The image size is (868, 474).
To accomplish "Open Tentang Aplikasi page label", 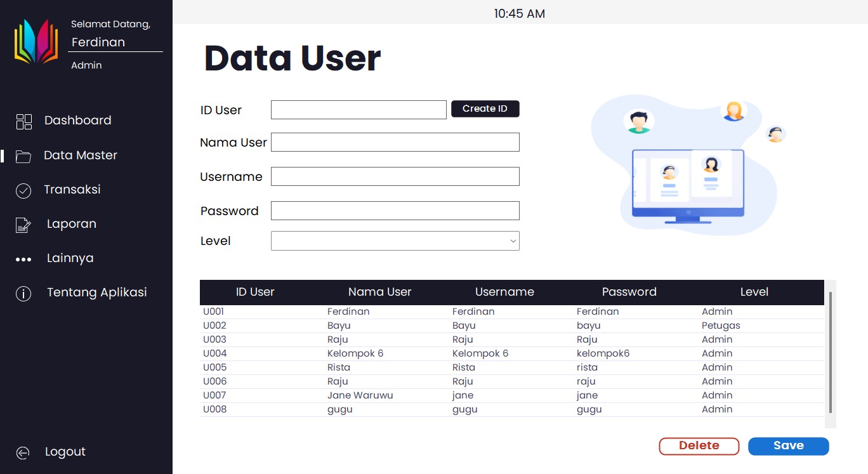I will click(97, 293).
